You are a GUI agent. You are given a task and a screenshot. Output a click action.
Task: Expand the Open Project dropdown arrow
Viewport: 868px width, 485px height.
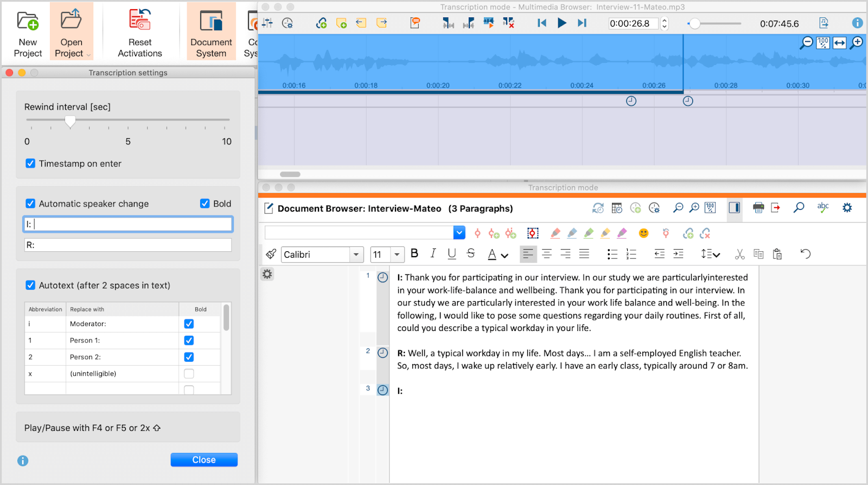(x=88, y=54)
